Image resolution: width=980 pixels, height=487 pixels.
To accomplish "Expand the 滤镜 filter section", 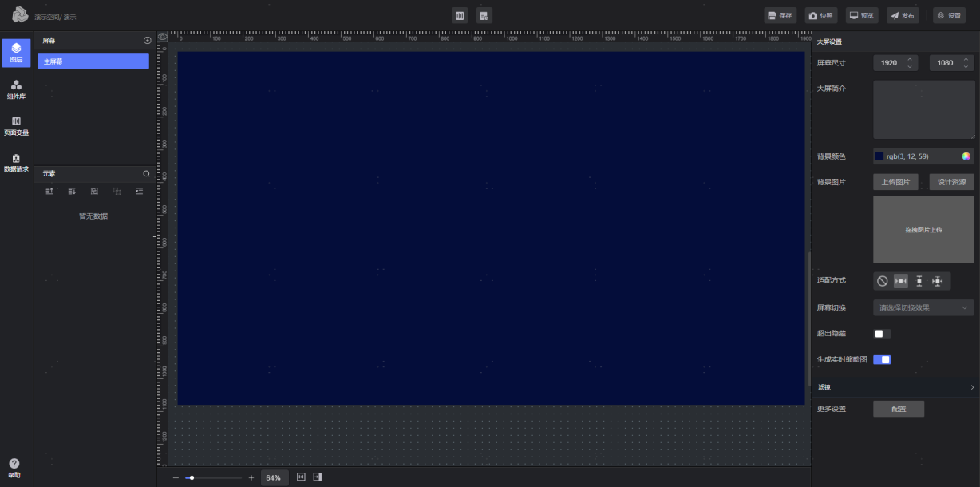I will [971, 387].
